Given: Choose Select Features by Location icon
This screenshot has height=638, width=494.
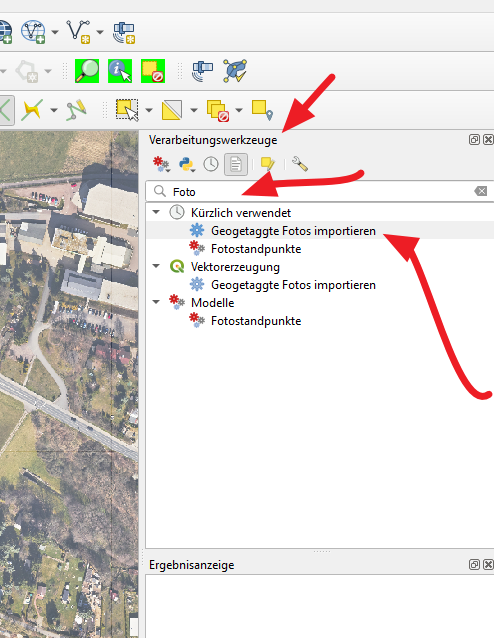Looking at the screenshot, I should [262, 110].
